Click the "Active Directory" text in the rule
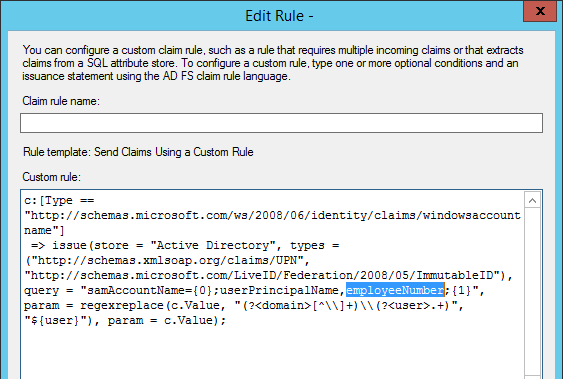This screenshot has height=379, width=563. [213, 245]
